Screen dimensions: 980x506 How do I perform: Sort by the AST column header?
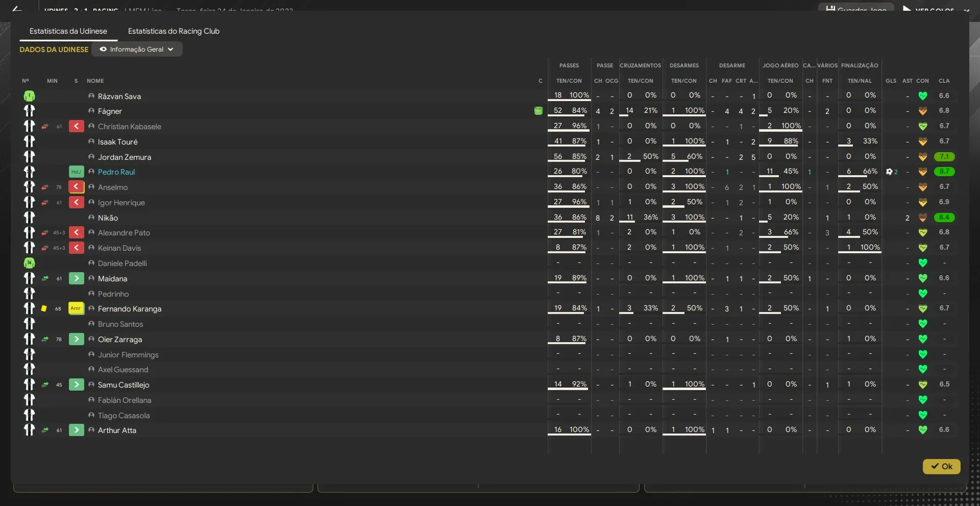click(x=907, y=81)
